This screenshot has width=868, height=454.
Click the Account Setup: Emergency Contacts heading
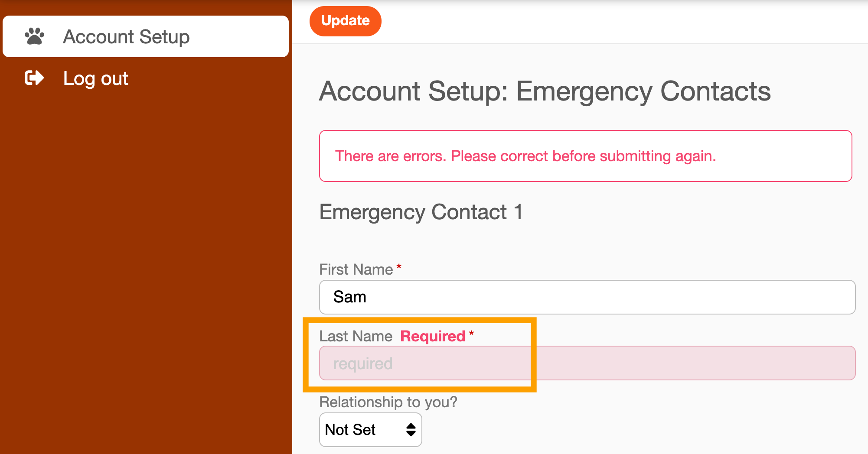pyautogui.click(x=545, y=91)
